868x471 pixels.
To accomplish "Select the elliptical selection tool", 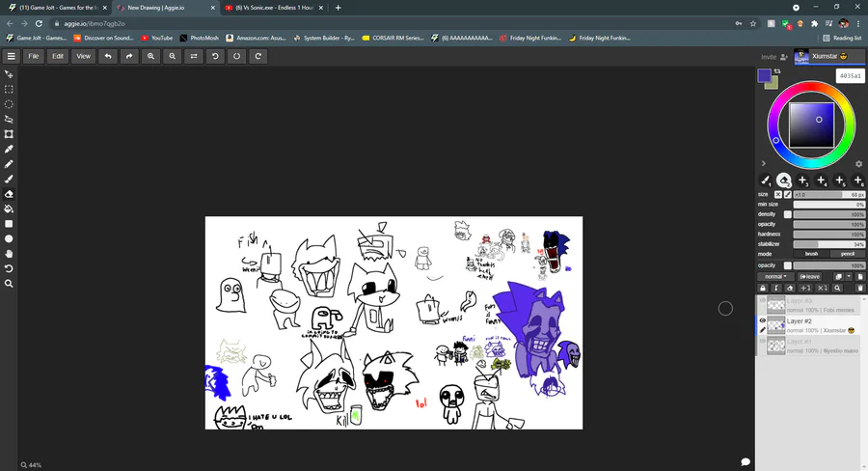I will point(9,104).
